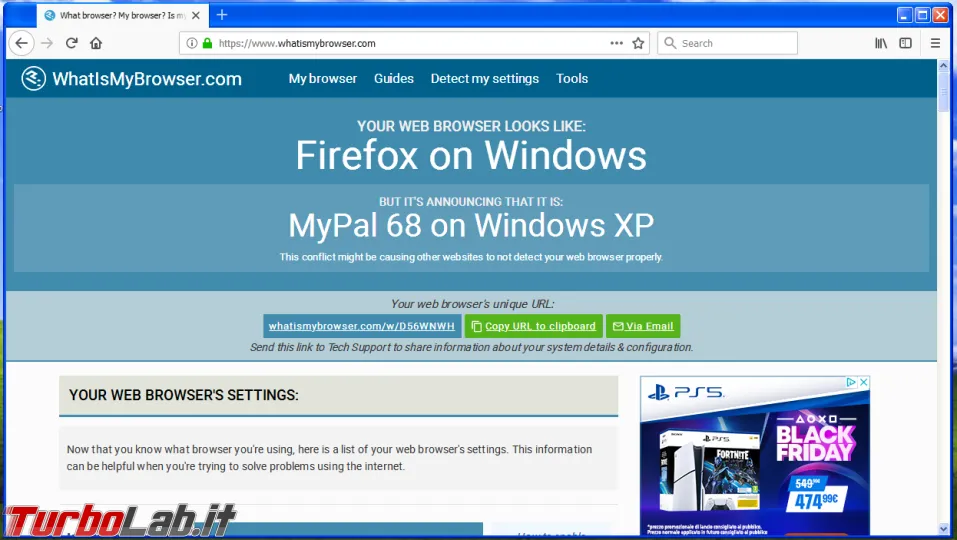Open whatismybrowser.com/w/D56WNWH unique link
Viewport: 957px width, 540px height.
point(362,326)
